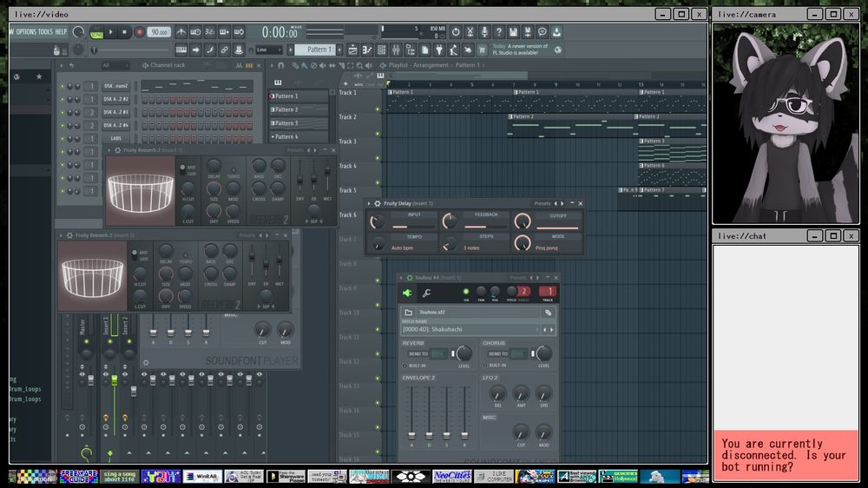Click the gear icon of the upper Fruity Reverb 2
The width and height of the screenshot is (868, 488).
117,150
